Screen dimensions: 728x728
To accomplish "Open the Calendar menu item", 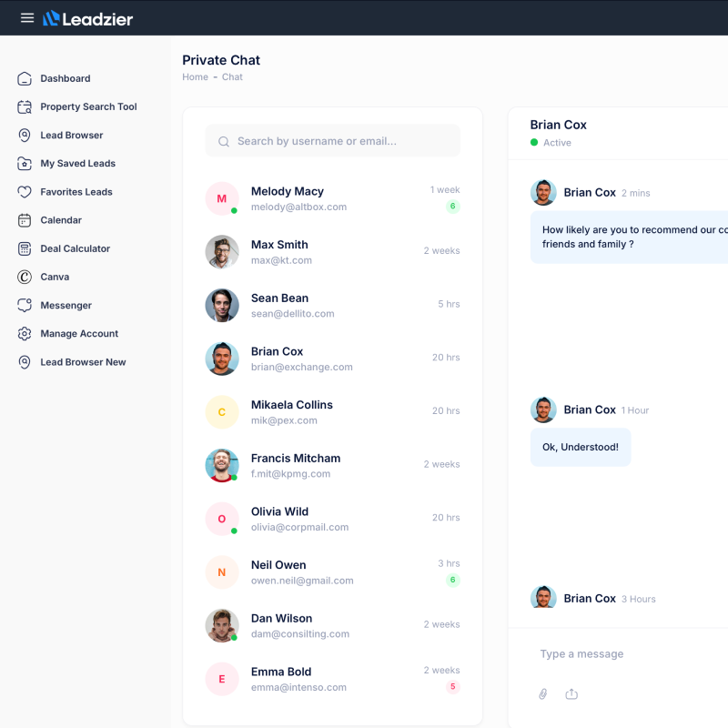I will coord(61,220).
